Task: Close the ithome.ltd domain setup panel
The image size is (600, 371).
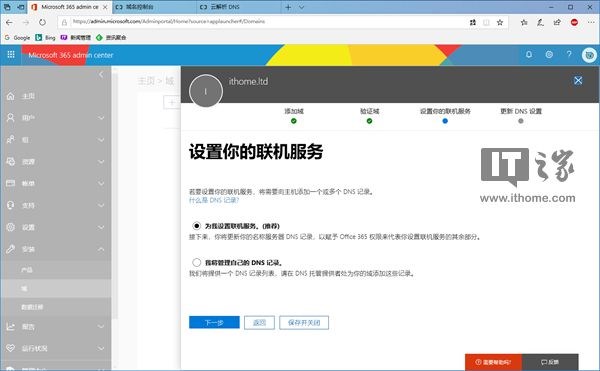Action: coord(578,80)
